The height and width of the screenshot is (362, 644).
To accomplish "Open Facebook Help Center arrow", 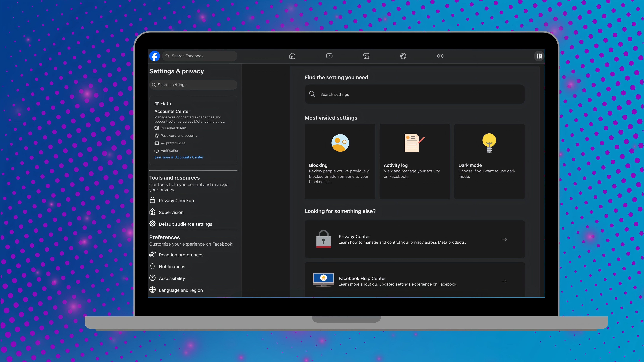I will point(504,281).
